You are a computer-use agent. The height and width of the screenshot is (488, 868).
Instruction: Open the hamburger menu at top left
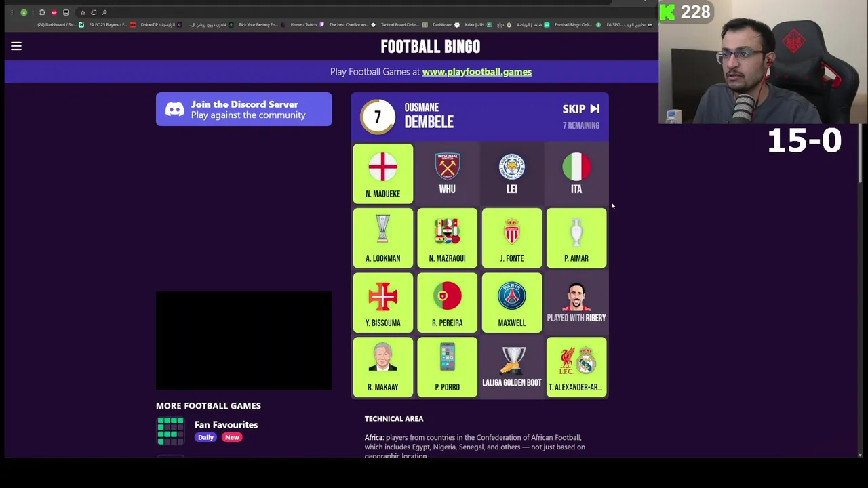click(x=16, y=46)
